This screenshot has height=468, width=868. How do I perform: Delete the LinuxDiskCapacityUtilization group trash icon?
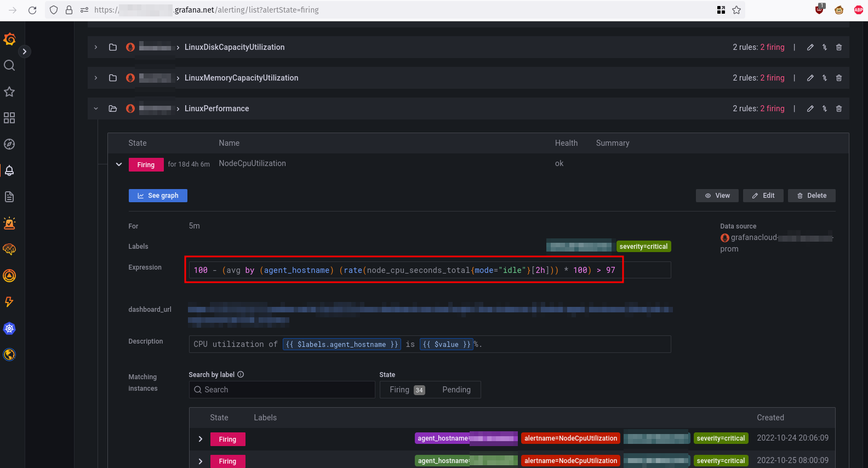tap(839, 47)
